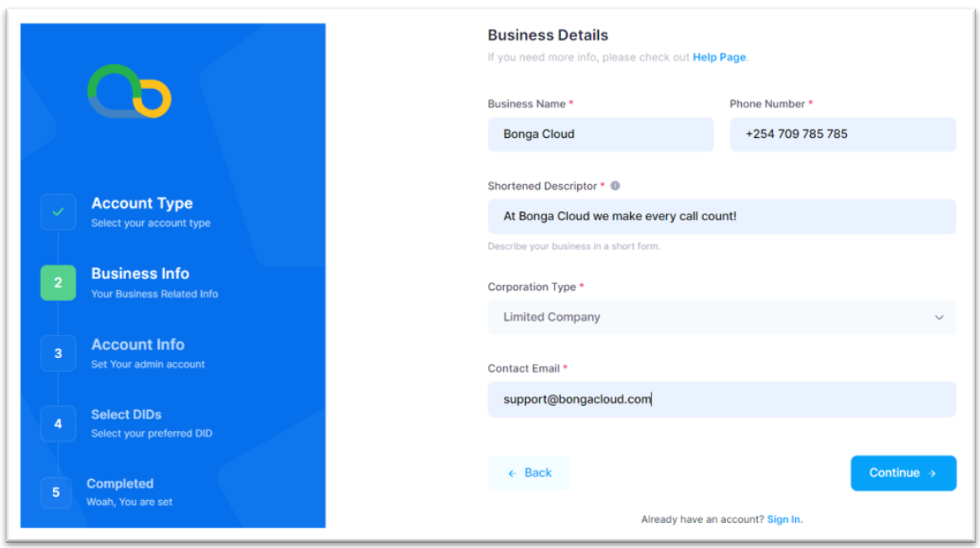980x548 pixels.
Task: Go to the Completed step
Action: (x=120, y=484)
